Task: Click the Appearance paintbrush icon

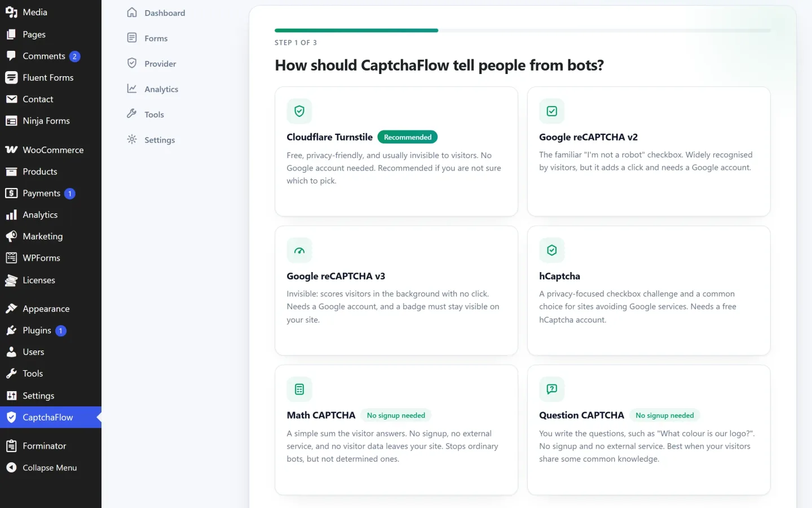Action: click(11, 309)
